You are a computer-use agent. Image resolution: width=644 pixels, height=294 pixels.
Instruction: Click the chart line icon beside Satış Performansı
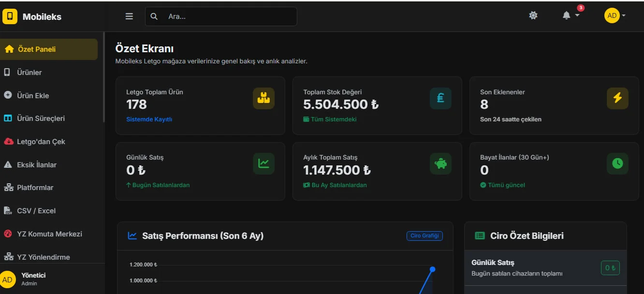point(132,236)
